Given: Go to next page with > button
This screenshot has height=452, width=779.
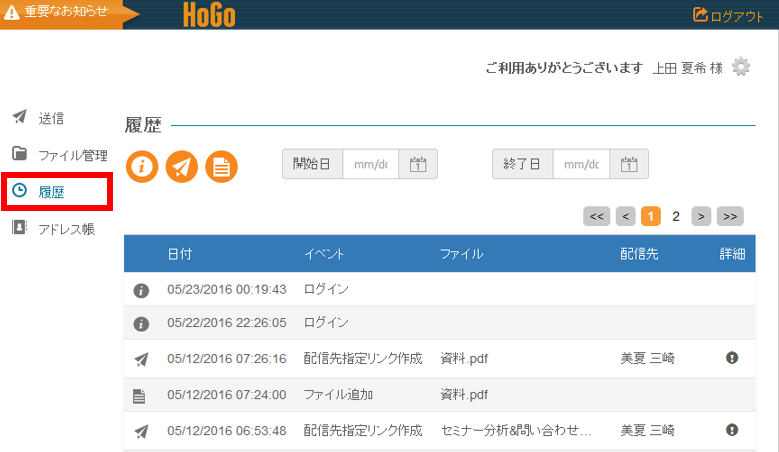Looking at the screenshot, I should [x=702, y=216].
